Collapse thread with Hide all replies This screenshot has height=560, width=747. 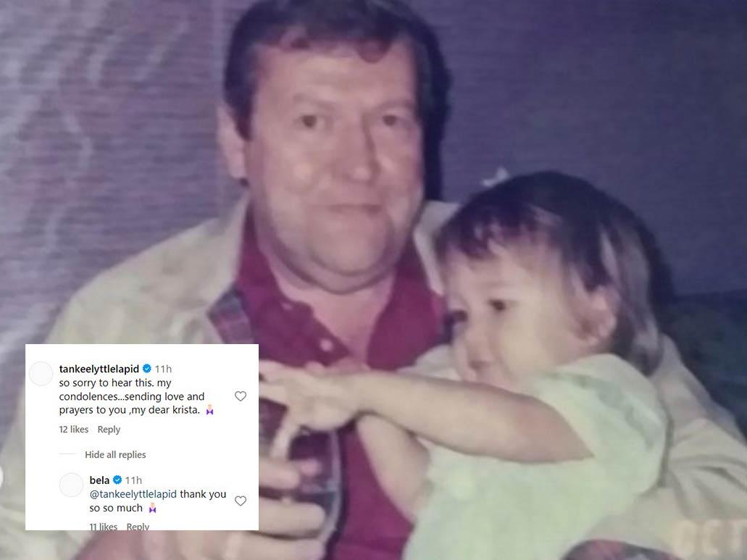115,455
